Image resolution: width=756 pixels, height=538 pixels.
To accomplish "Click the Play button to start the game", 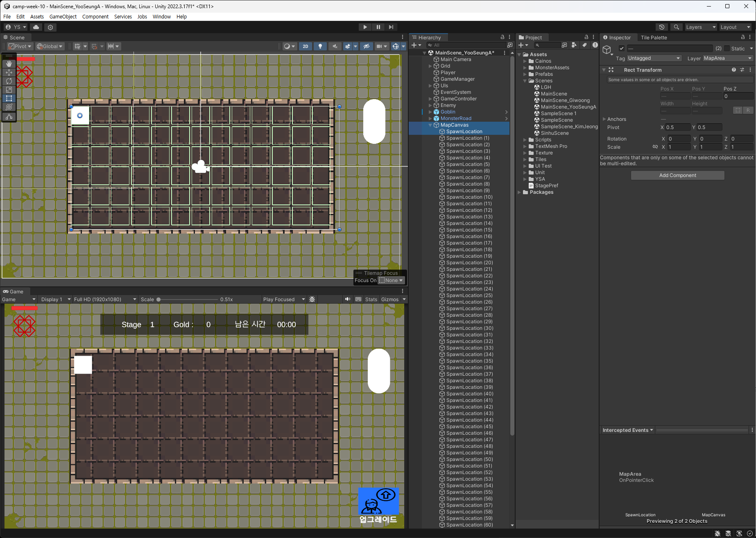I will [x=365, y=27].
